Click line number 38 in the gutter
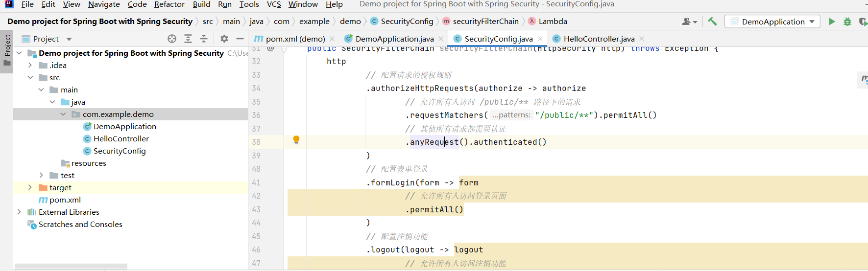The width and height of the screenshot is (868, 271). (256, 142)
